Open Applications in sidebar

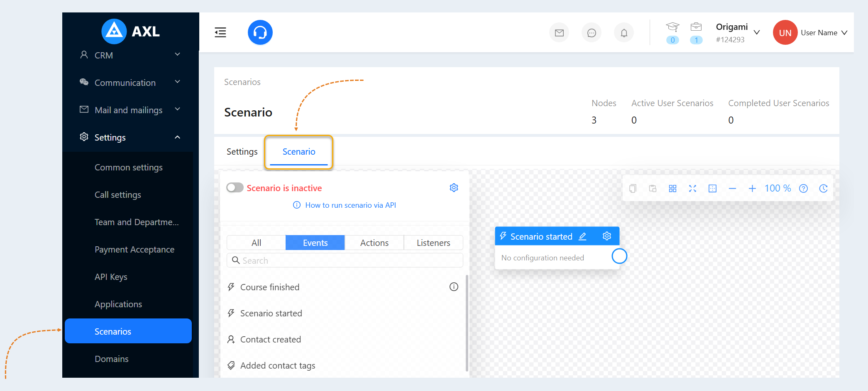(129, 304)
